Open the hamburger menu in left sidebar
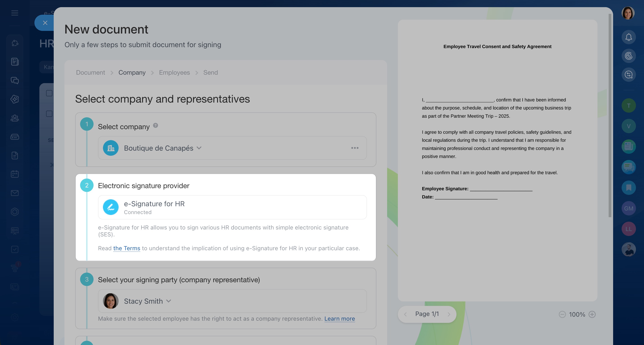The width and height of the screenshot is (644, 345). coord(15,13)
